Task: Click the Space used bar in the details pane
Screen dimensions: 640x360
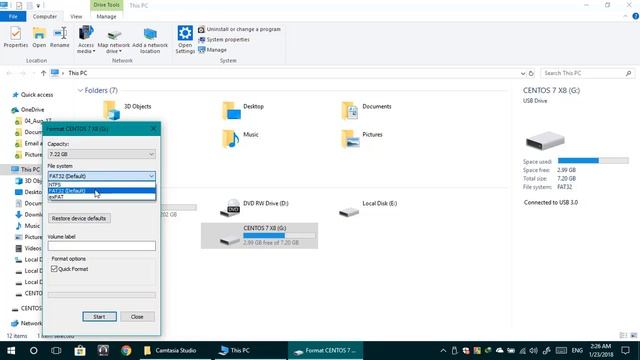Action: [x=593, y=161]
